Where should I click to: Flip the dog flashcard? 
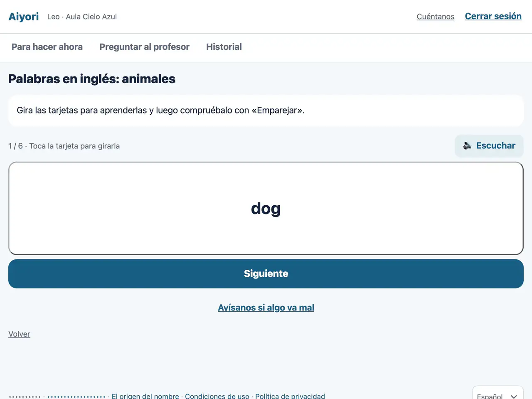[266, 208]
